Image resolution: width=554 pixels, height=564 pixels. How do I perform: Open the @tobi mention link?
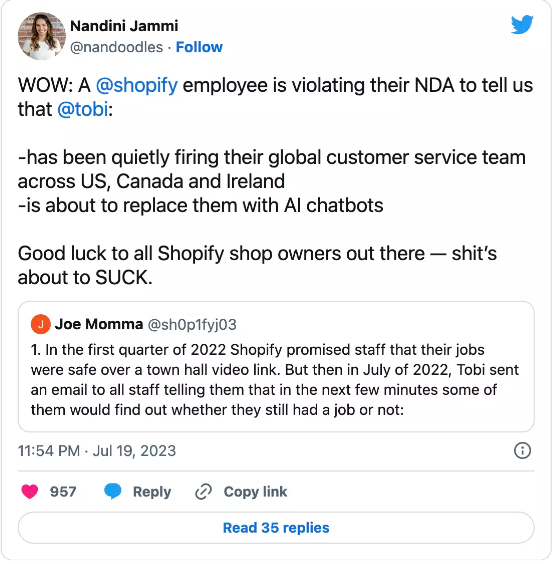(83, 109)
